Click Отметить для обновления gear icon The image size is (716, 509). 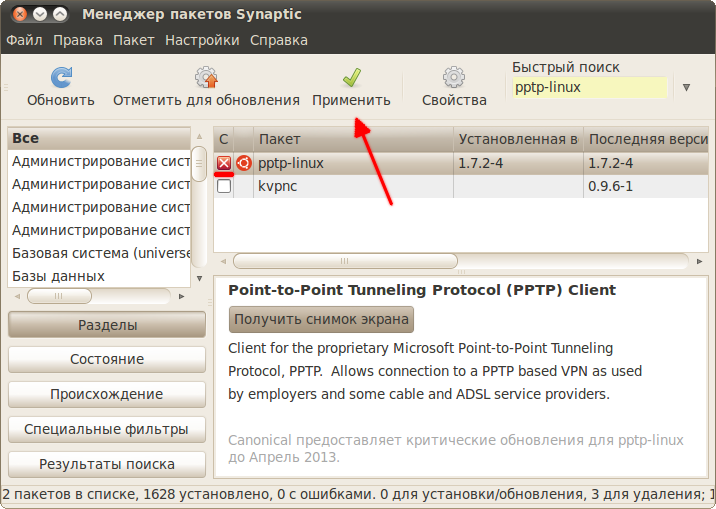pyautogui.click(x=206, y=77)
